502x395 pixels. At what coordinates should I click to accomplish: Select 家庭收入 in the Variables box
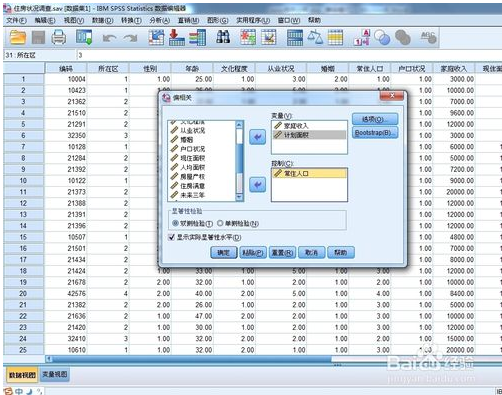tap(309, 126)
